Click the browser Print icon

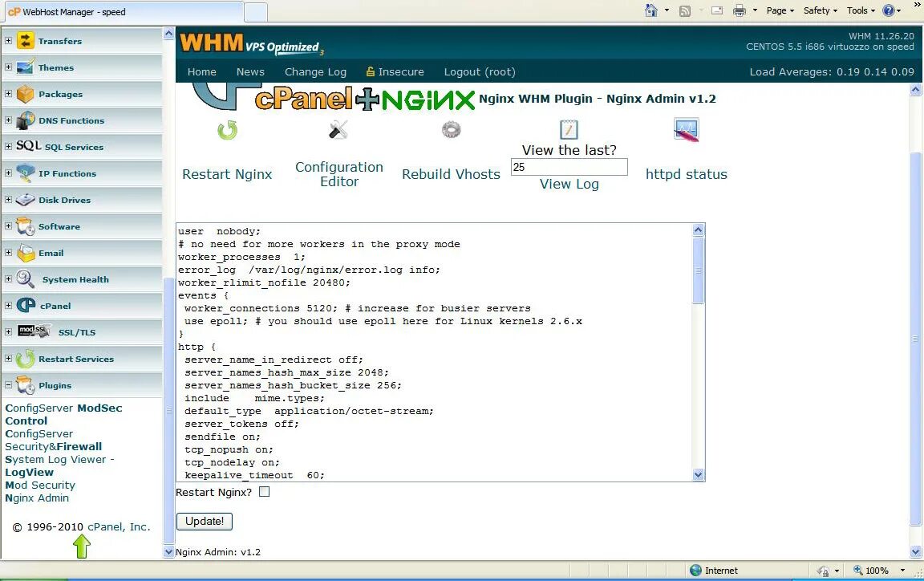[x=739, y=10]
